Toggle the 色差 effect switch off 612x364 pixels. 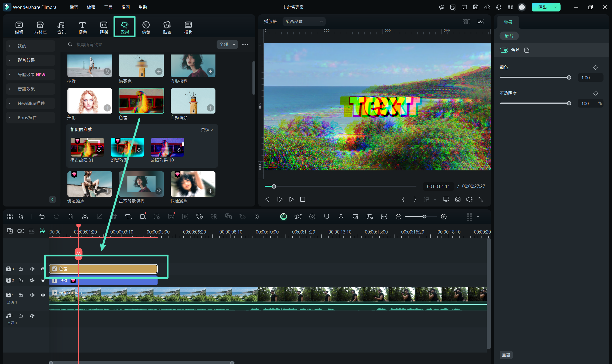tap(504, 50)
